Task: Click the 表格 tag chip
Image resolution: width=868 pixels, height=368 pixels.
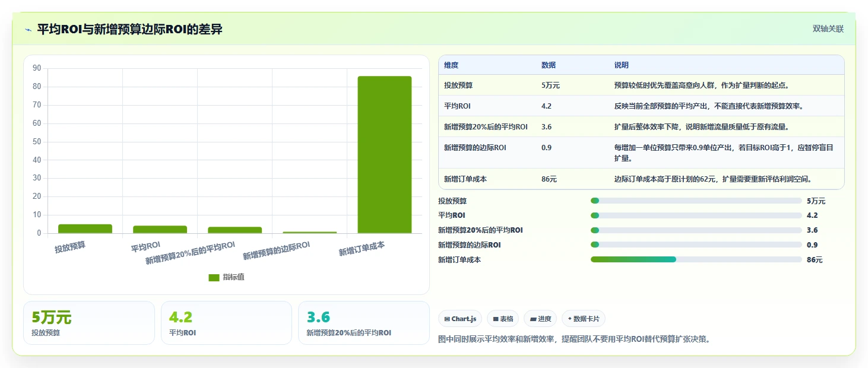Action: 503,319
